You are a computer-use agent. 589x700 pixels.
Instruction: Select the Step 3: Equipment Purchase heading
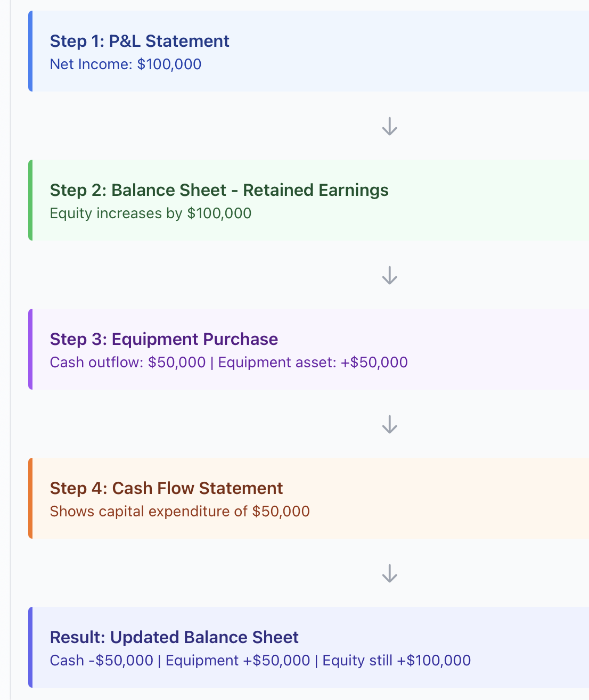164,339
